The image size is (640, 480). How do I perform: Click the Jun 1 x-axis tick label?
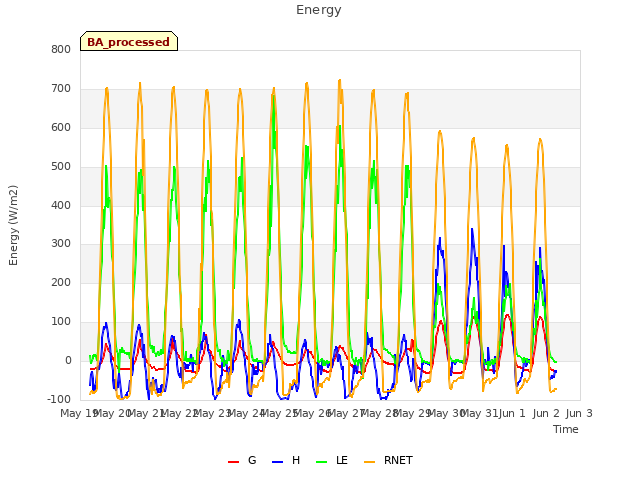tap(512, 413)
